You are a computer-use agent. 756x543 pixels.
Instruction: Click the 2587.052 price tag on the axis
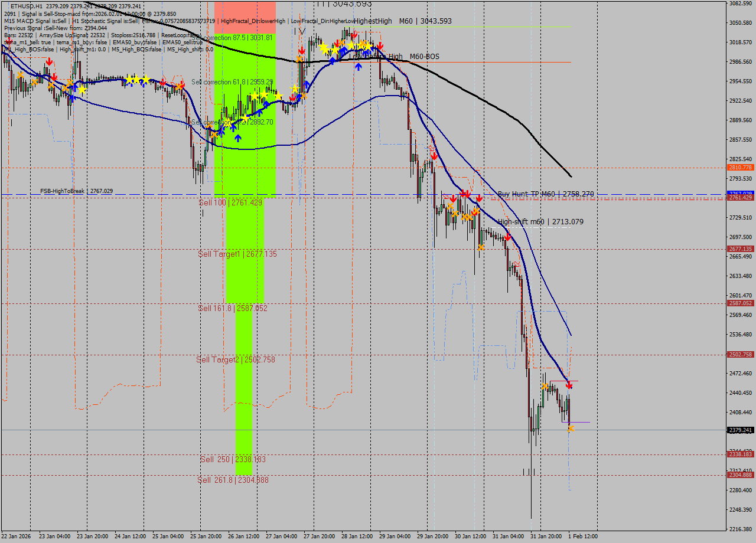[741, 303]
